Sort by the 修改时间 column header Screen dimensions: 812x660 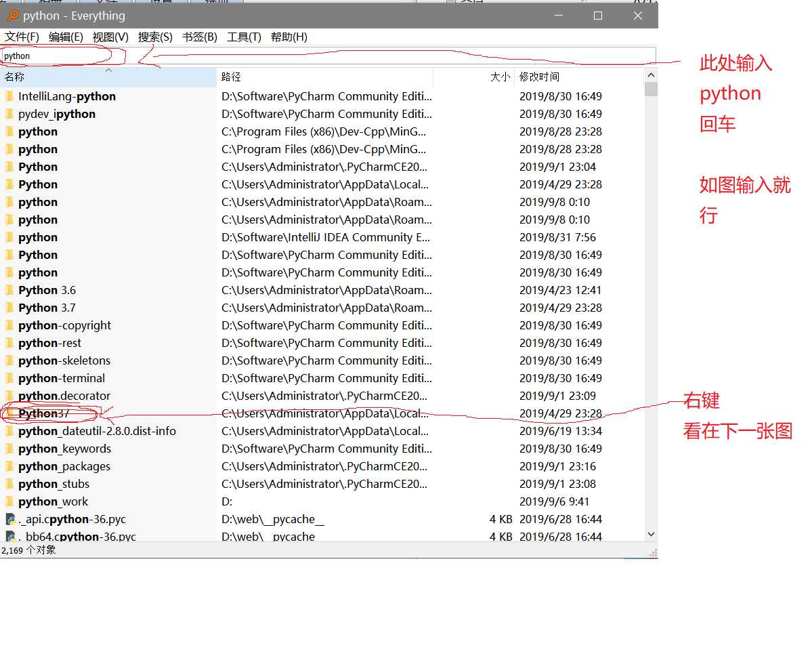pos(580,77)
